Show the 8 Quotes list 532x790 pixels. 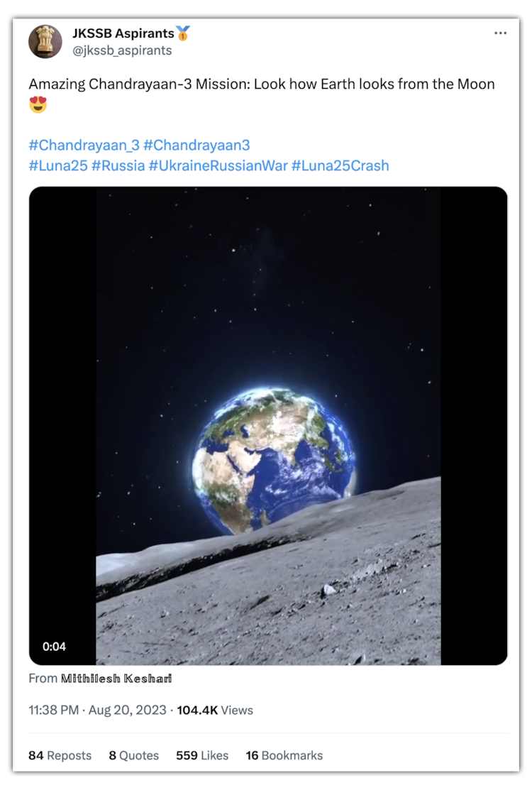tap(134, 755)
